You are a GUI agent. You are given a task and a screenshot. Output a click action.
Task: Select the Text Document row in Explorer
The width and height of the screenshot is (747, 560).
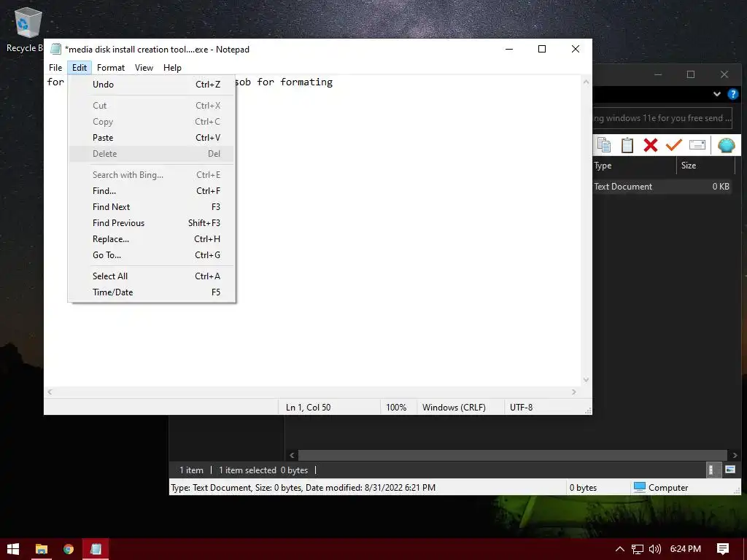click(663, 187)
